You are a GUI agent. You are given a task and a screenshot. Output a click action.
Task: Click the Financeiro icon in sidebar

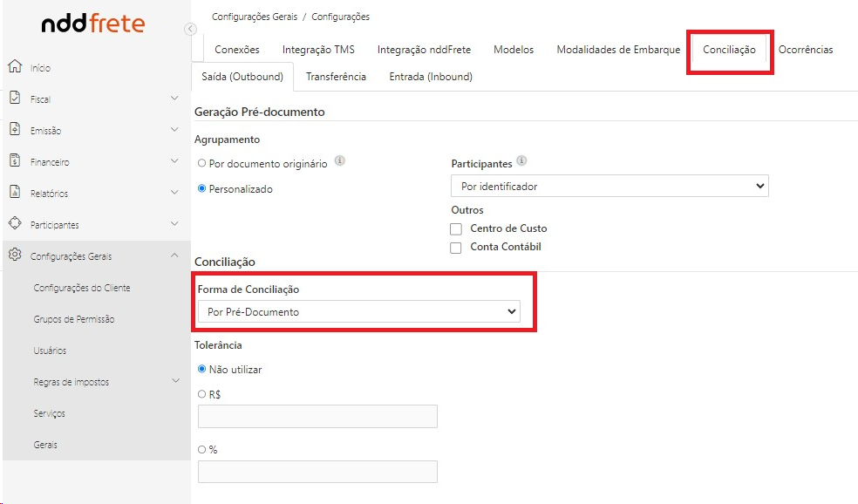[x=14, y=161]
